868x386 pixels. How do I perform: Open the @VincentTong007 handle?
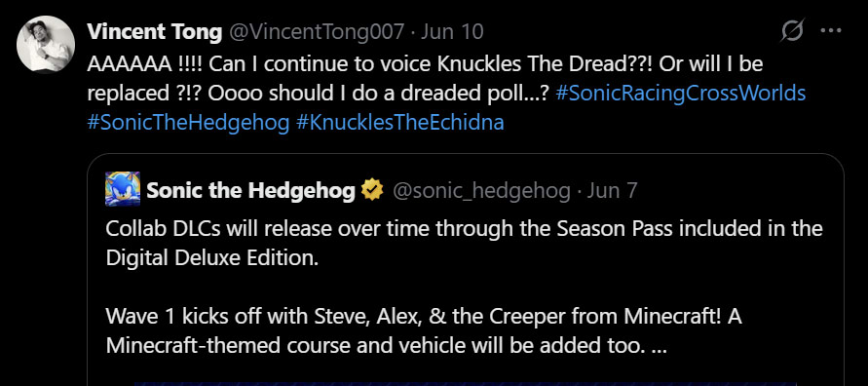coord(316,31)
